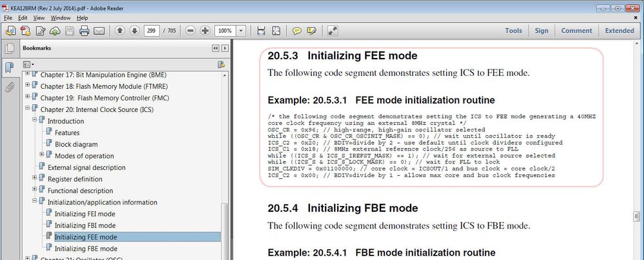The image size is (644, 260).
Task: Open the Edit menu
Action: (23, 17)
